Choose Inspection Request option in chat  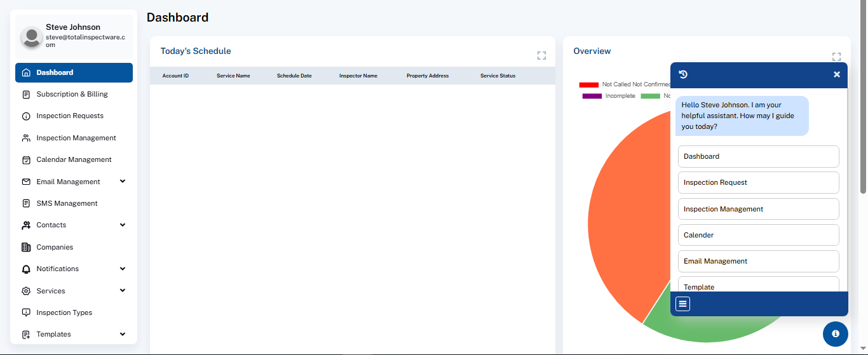coord(758,183)
